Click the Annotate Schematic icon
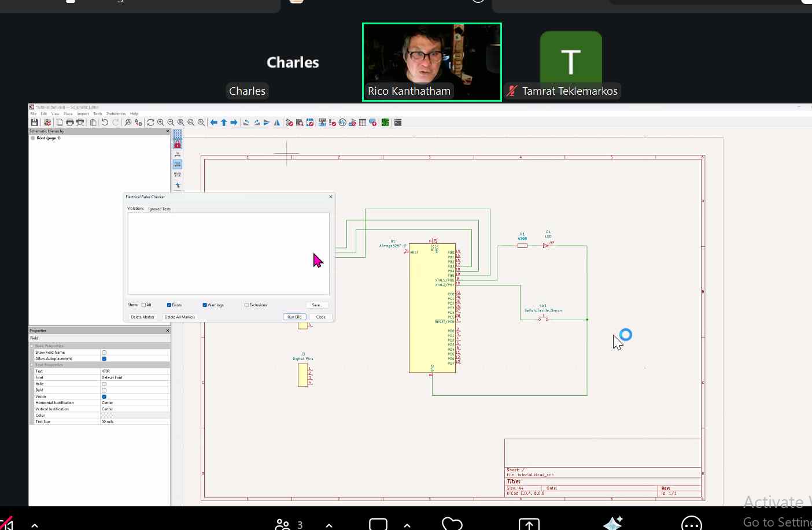812x530 pixels. tap(322, 123)
